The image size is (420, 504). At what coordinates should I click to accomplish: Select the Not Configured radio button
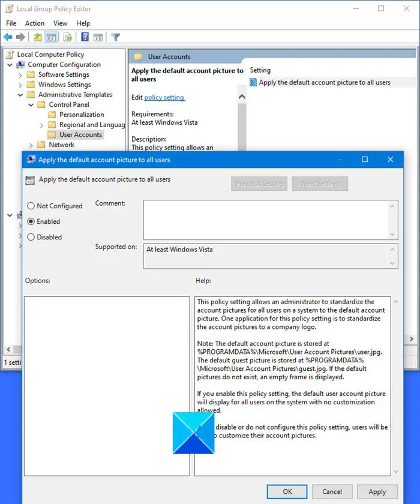coord(31,206)
